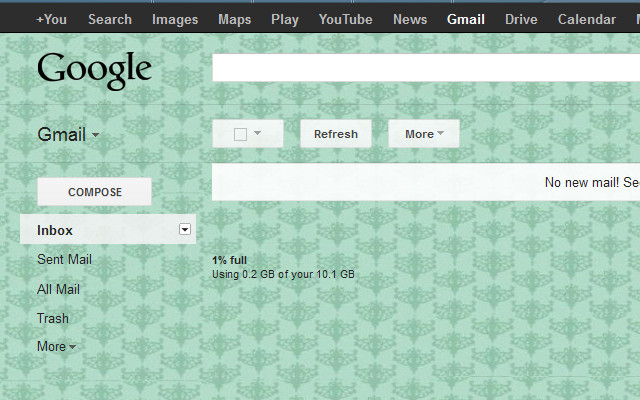The image size is (640, 400).
Task: Click the "1% full" storage text
Action: [229, 260]
